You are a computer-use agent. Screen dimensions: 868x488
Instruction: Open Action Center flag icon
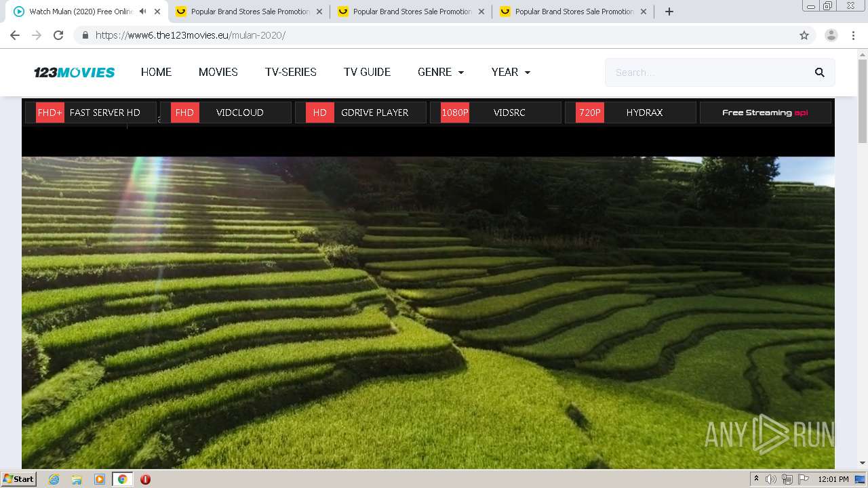click(804, 479)
